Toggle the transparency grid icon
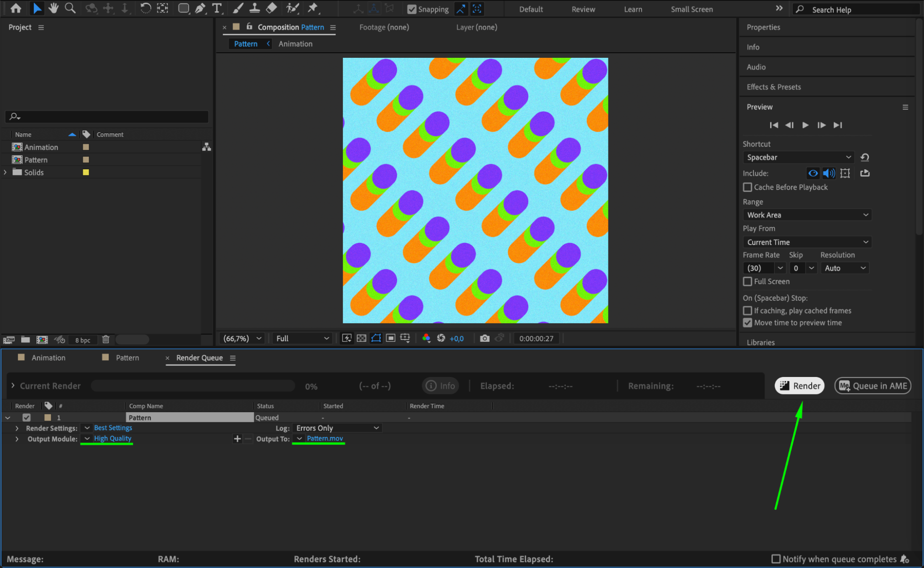924x568 pixels. (361, 339)
